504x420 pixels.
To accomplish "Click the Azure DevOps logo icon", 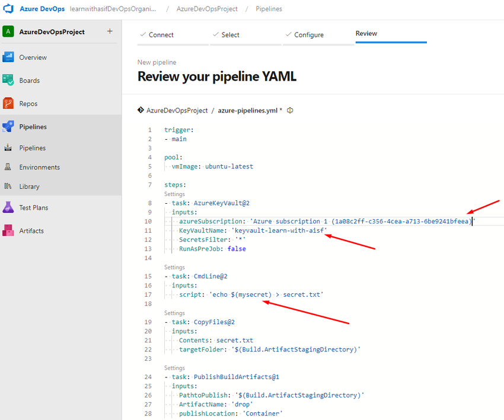I will coord(9,9).
